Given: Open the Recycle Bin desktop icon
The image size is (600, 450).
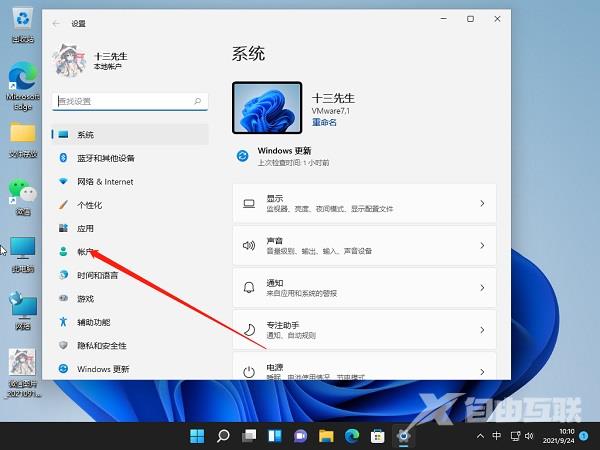Looking at the screenshot, I should [23, 25].
